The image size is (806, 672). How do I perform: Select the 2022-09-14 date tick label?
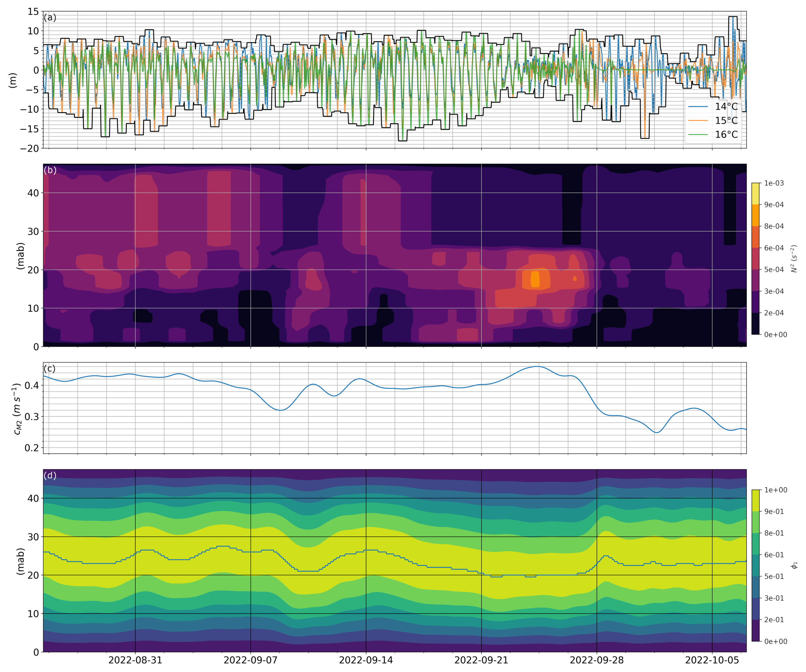click(366, 660)
